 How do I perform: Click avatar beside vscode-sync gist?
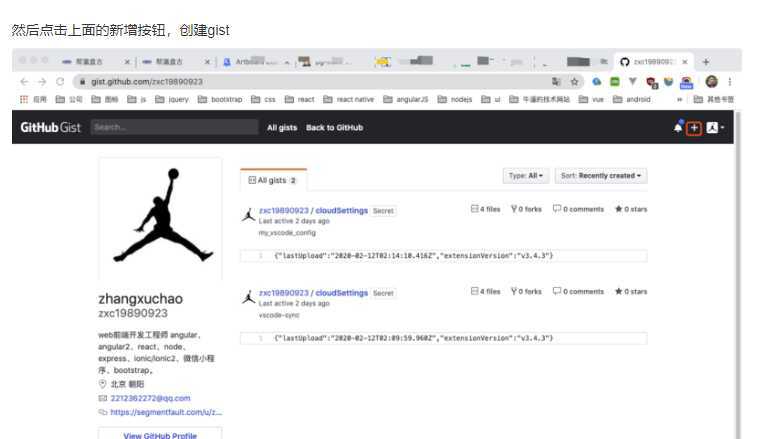[248, 297]
